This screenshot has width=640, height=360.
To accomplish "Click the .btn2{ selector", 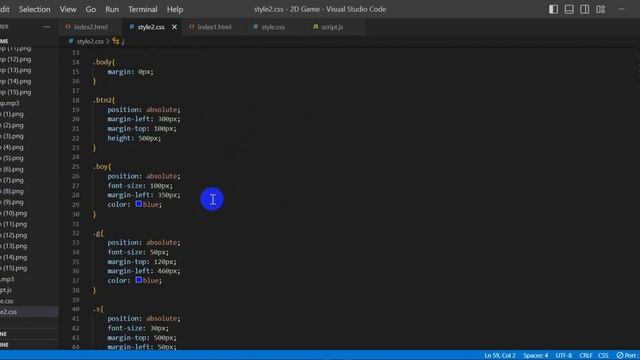I will coord(104,100).
